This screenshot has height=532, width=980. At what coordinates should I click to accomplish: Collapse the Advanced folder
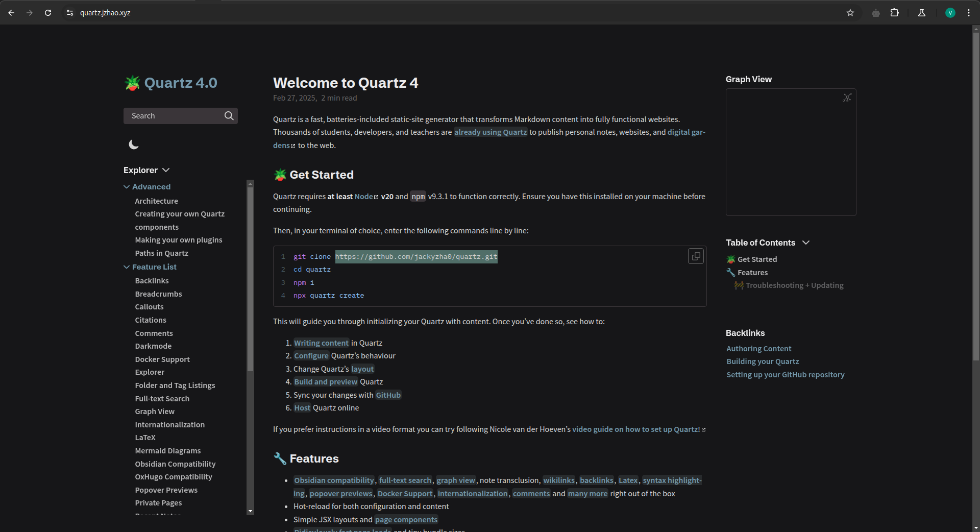coord(127,187)
